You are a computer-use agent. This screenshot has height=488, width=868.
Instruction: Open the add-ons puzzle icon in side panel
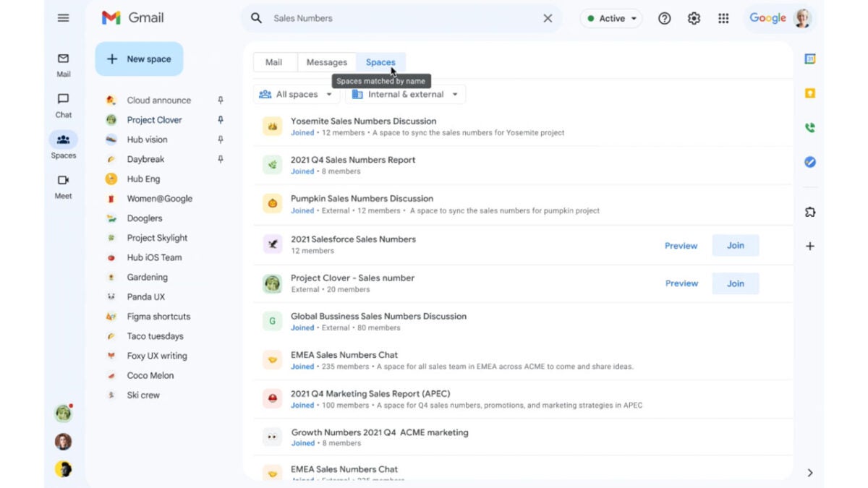[x=810, y=212]
